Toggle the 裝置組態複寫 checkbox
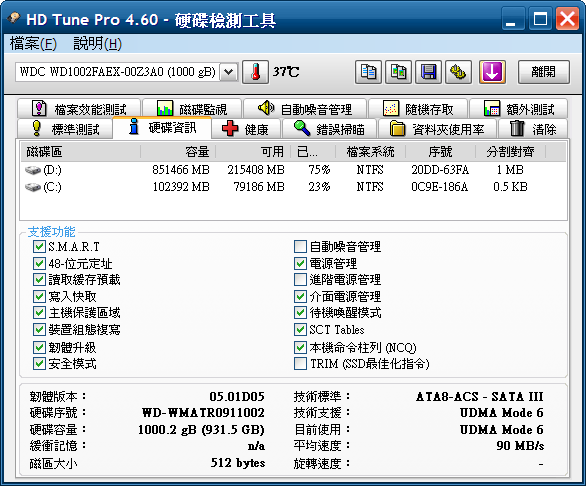 coord(39,329)
